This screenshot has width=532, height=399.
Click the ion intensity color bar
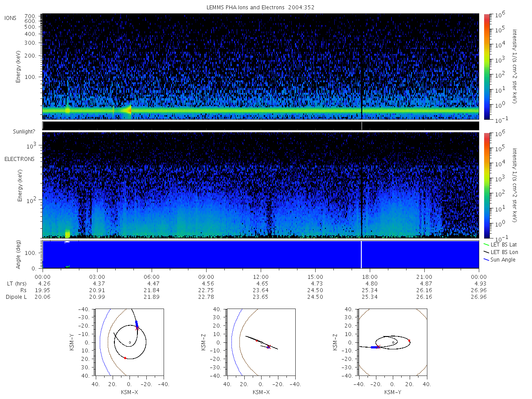(x=486, y=66)
